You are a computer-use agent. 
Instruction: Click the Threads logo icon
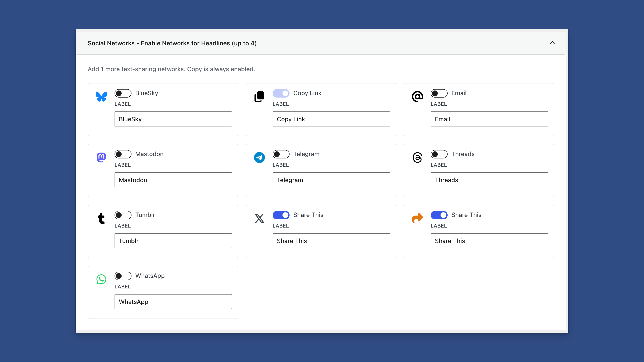[417, 157]
